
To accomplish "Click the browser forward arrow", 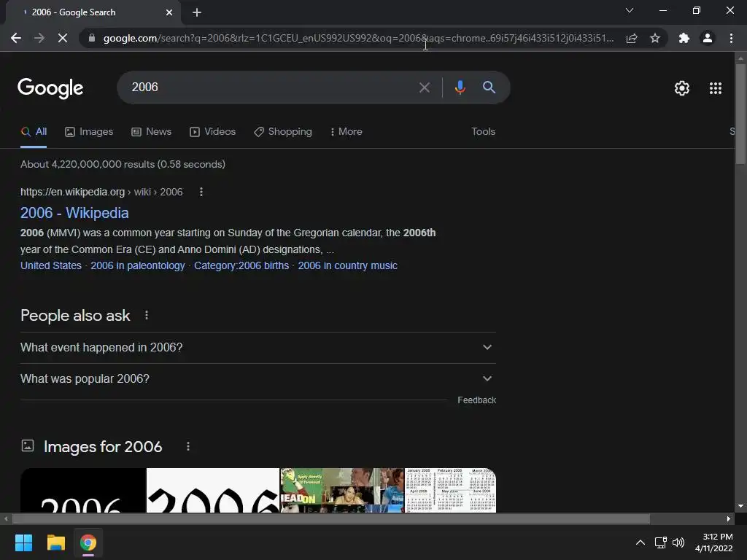I will point(39,38).
